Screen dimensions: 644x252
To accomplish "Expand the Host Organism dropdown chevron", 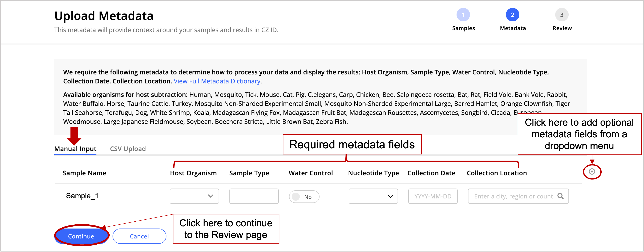I will (210, 196).
